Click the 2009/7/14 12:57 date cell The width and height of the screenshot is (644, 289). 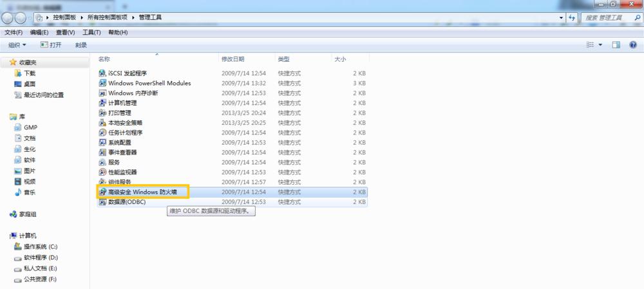pos(243,182)
